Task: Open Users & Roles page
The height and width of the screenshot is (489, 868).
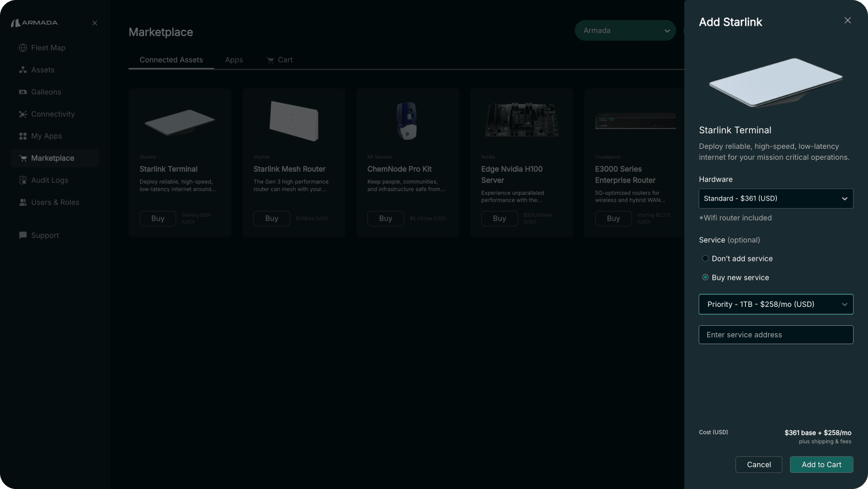Action: (x=55, y=202)
